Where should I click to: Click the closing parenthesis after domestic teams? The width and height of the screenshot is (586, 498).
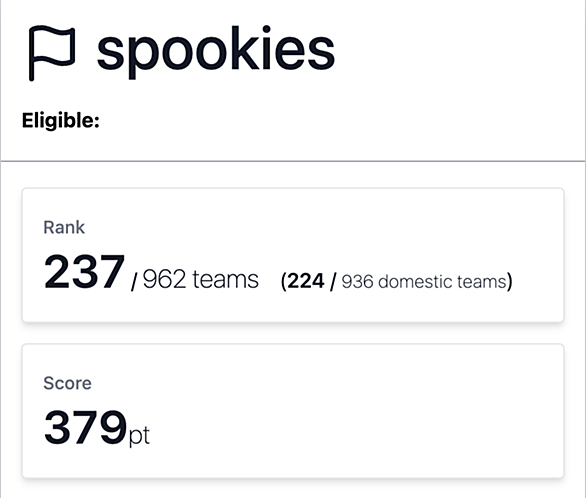click(x=510, y=282)
